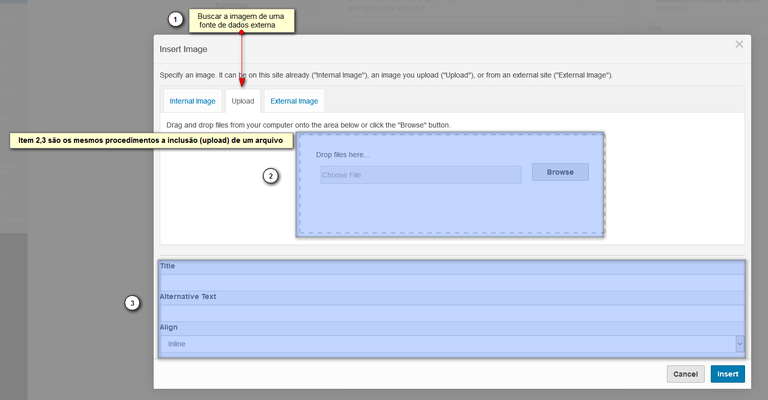The image size is (768, 400).
Task: Open the Align dropdown showing Inline
Action: (452, 344)
